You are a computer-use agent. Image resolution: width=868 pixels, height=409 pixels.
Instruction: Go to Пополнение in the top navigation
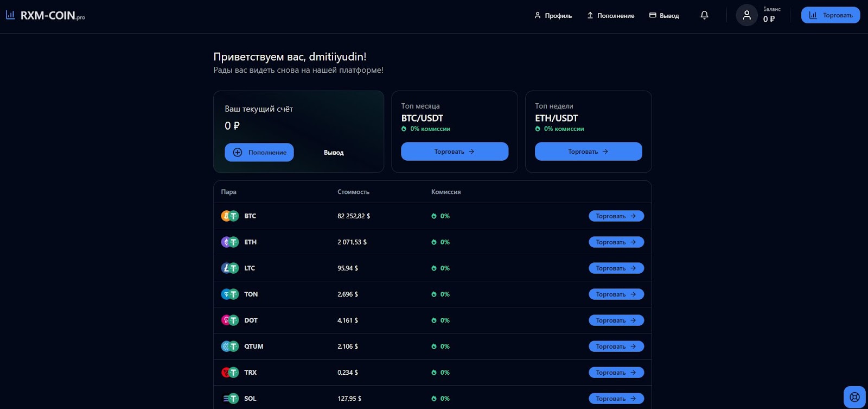(x=610, y=16)
